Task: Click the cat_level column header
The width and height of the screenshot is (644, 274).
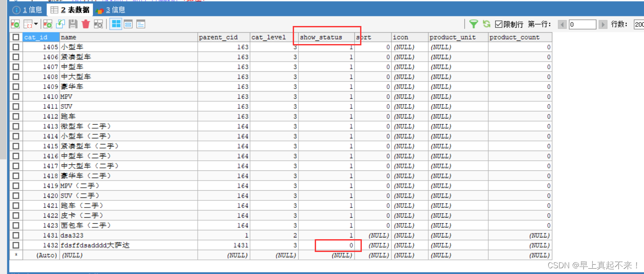Action: click(x=274, y=37)
